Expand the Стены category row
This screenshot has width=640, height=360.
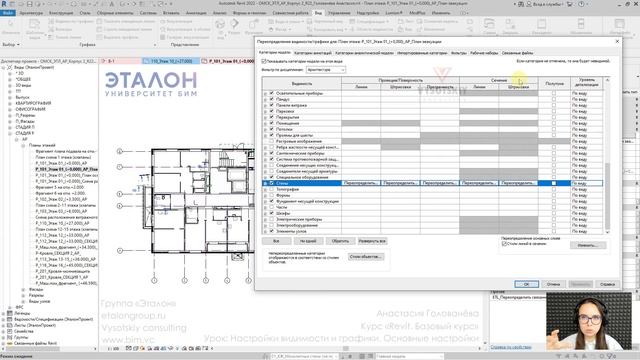pyautogui.click(x=265, y=184)
